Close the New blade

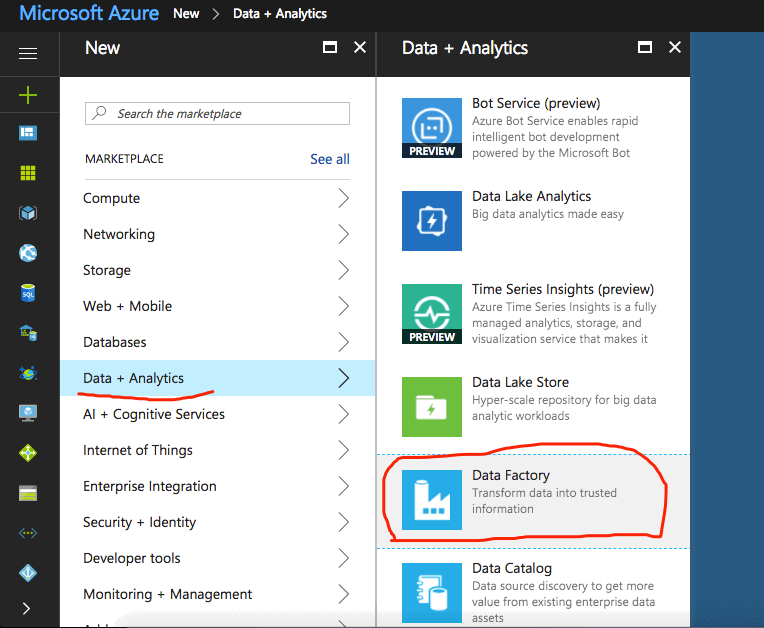(x=360, y=47)
